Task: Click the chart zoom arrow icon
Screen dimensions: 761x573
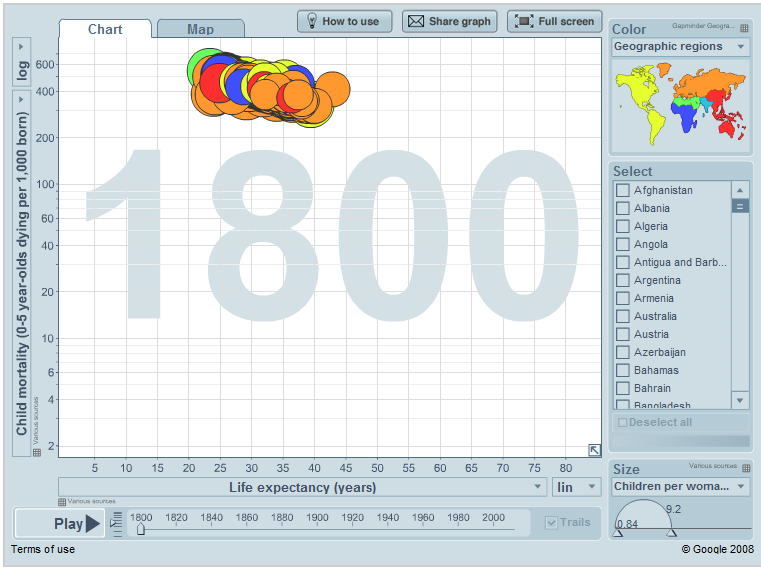Action: pos(594,451)
